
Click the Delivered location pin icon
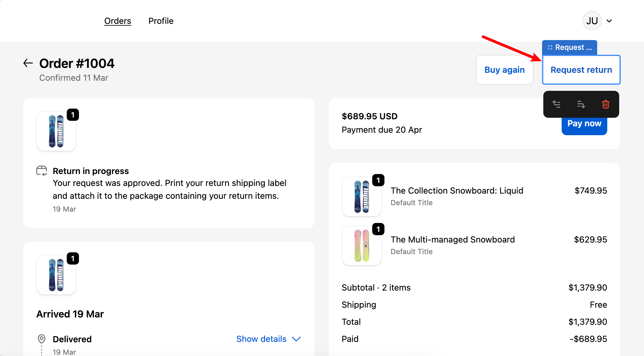tap(42, 339)
